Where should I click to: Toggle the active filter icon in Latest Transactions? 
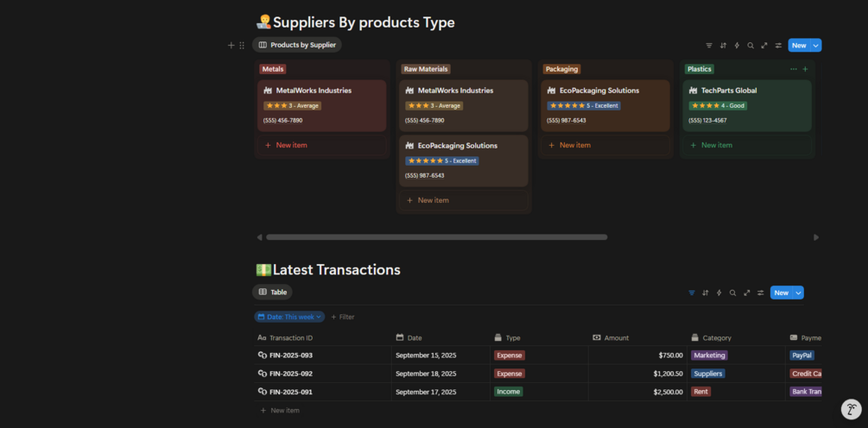(691, 293)
